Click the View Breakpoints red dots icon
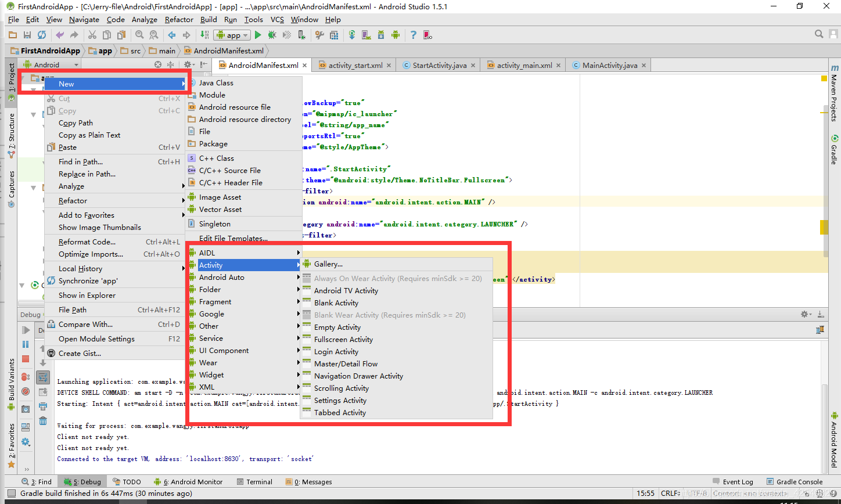 [x=26, y=377]
